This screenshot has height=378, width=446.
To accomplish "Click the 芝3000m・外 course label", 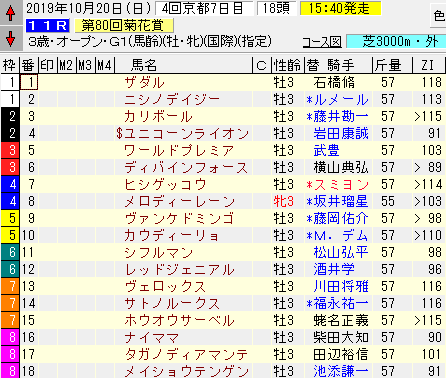I will [x=396, y=42].
